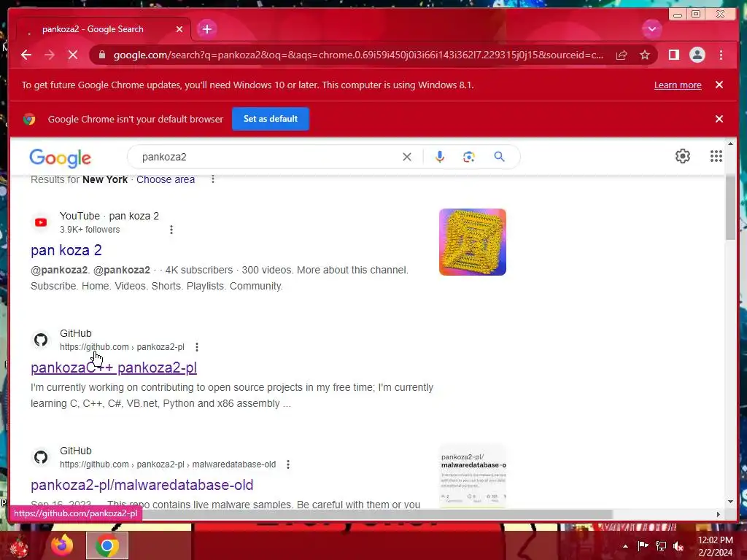Bookmark this page with the star icon
Viewport: 747px width, 560px height.
coord(645,55)
